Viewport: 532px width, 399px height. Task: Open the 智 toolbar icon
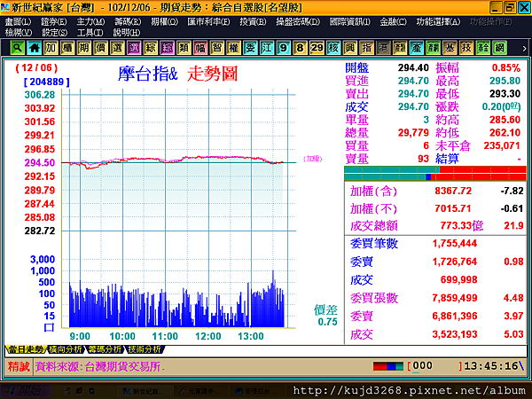click(217, 48)
